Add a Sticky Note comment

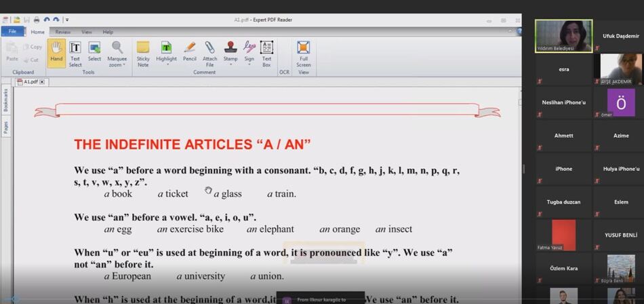tap(143, 54)
